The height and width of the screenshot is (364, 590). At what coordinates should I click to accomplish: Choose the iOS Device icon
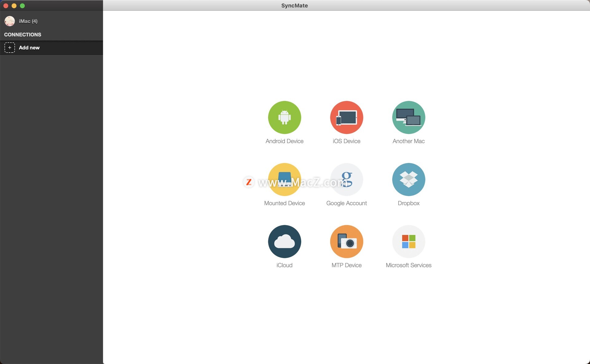point(346,117)
